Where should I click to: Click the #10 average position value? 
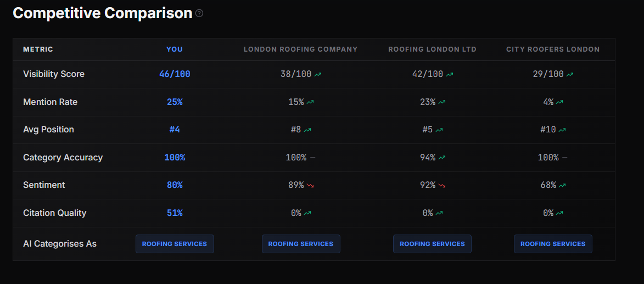(x=548, y=130)
